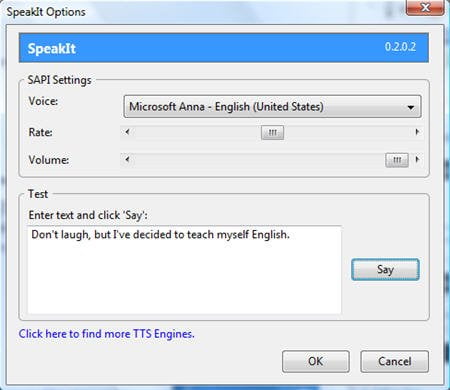Confirm settings with the OK button
This screenshot has width=450, height=390.
coord(316,361)
